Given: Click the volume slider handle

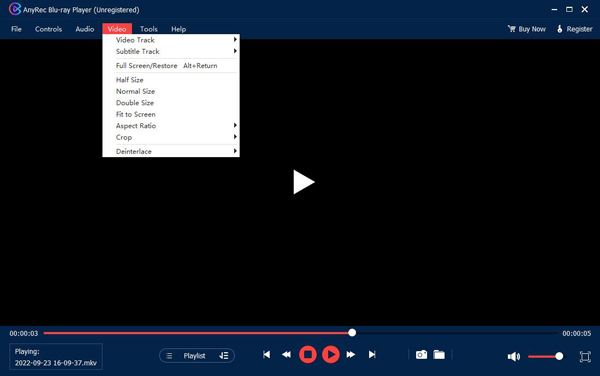Looking at the screenshot, I should click(559, 356).
